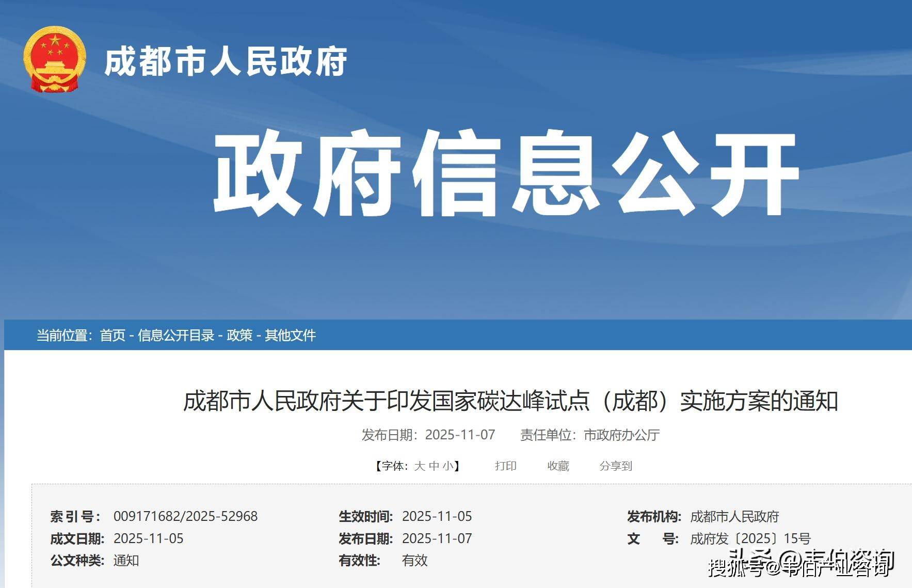Go to 首页 in the breadcrumb
The width and height of the screenshot is (912, 588).
[113, 336]
